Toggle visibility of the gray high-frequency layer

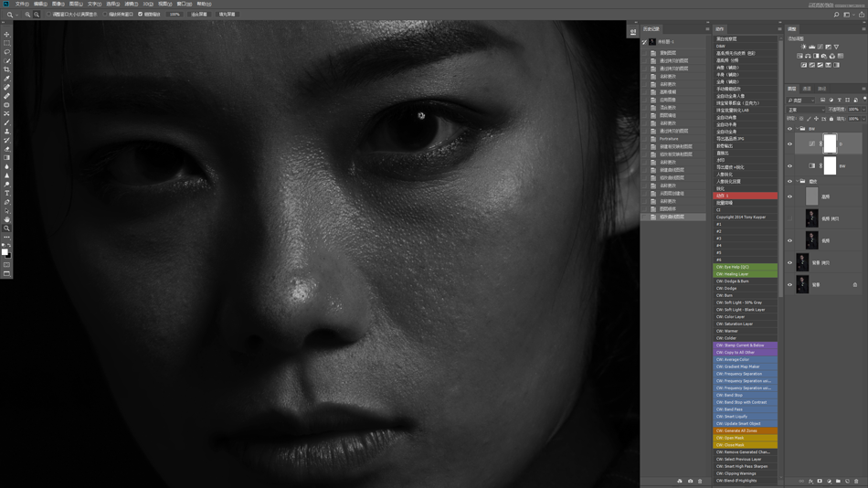790,196
